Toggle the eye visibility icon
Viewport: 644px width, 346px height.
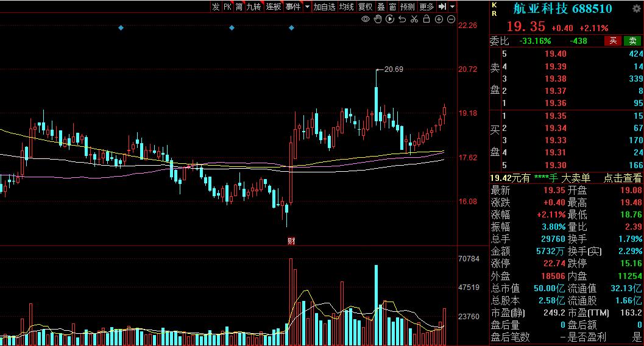(x=365, y=19)
